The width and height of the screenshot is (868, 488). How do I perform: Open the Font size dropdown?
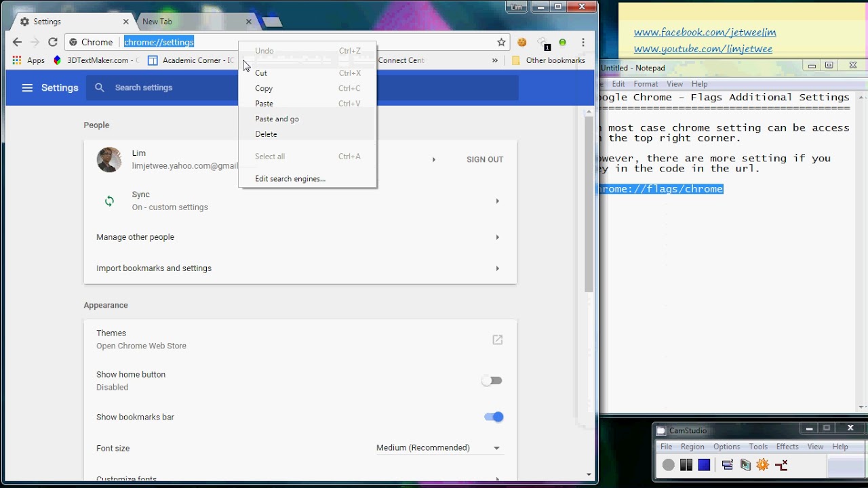pyautogui.click(x=439, y=448)
